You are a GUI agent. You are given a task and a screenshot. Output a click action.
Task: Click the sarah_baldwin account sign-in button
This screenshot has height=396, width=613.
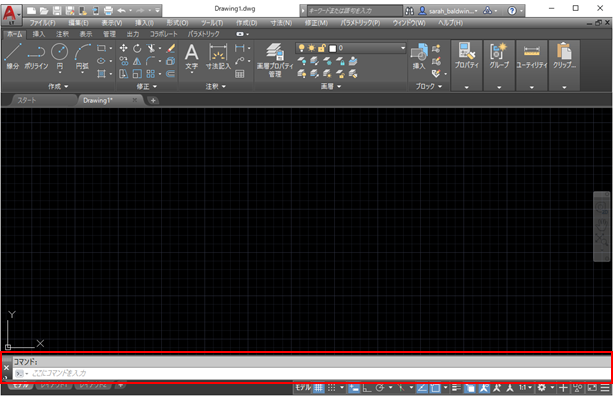pyautogui.click(x=448, y=11)
